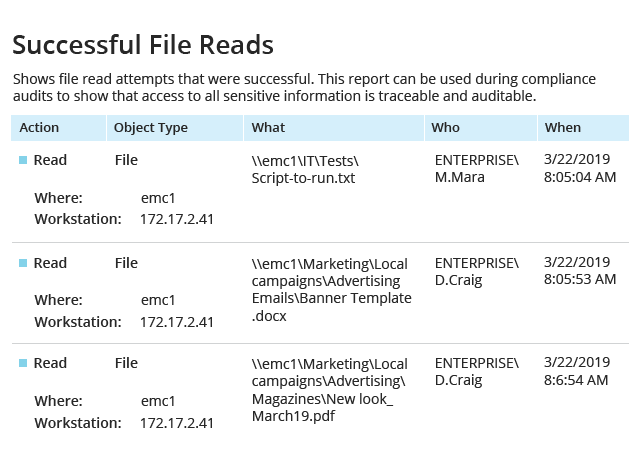The height and width of the screenshot is (450, 640).
Task: Click the blue marker of the Banner Template read row
Action: 23,263
